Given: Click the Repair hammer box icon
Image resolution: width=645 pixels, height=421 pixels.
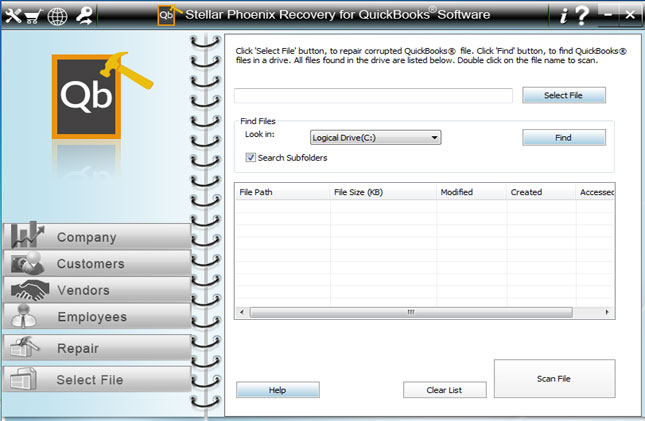Looking at the screenshot, I should [25, 347].
